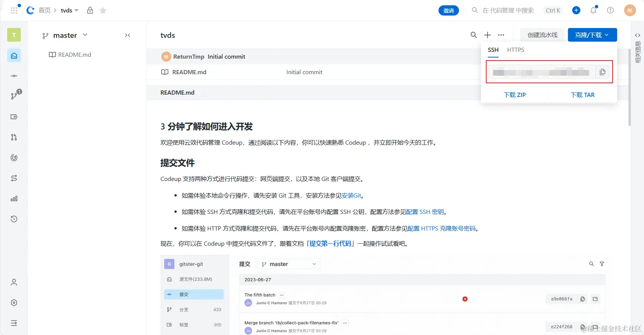Click the file search magnifier icon

[x=473, y=35]
